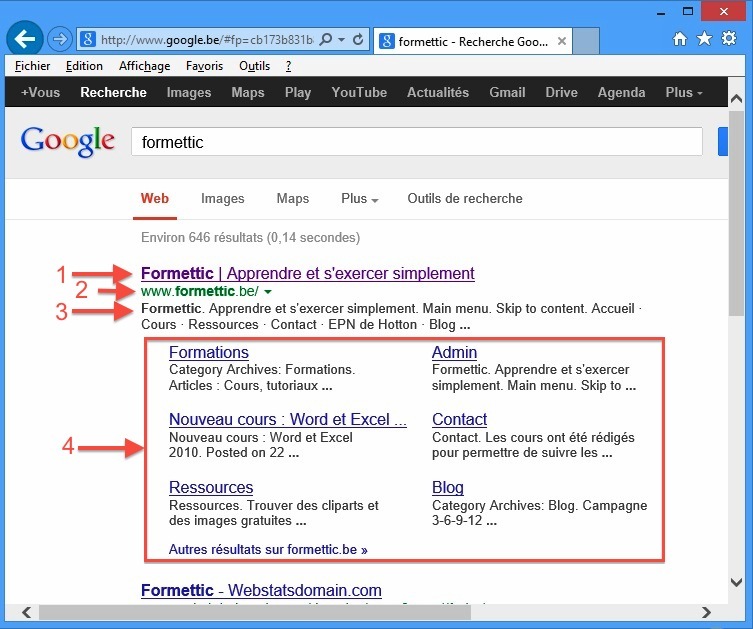Click the vertical scrollbar down arrow
This screenshot has height=629, width=753.
pyautogui.click(x=736, y=582)
